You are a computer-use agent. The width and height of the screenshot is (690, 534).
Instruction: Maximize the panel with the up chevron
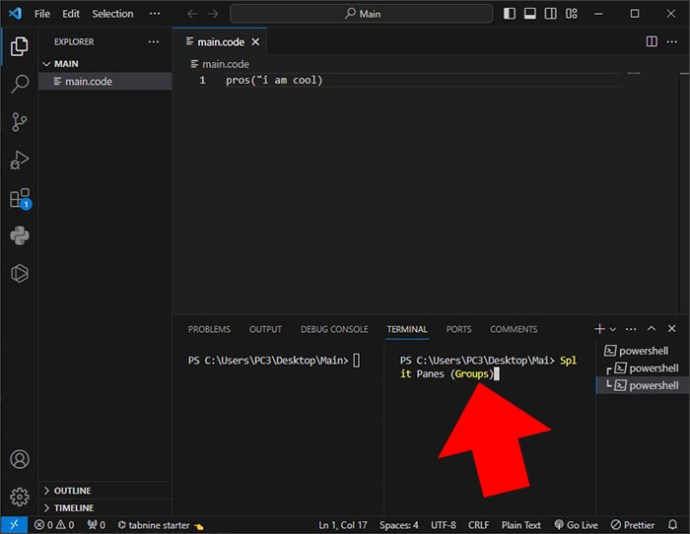tap(651, 329)
